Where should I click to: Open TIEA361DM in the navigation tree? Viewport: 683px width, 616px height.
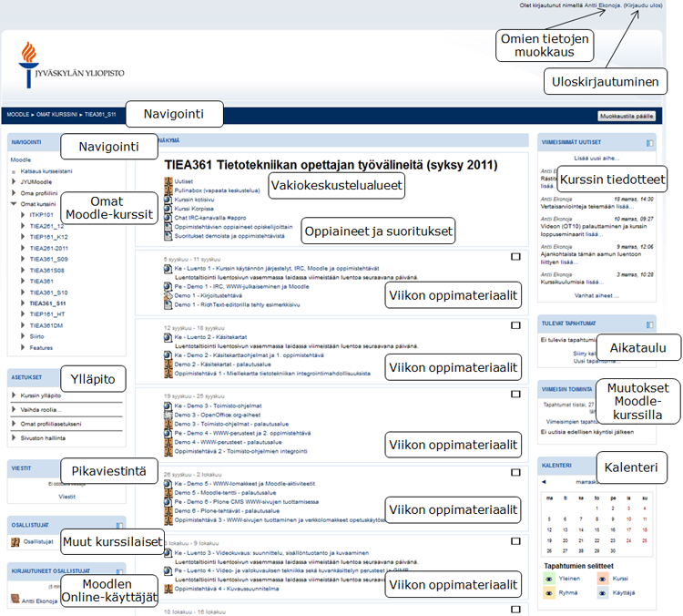[46, 325]
